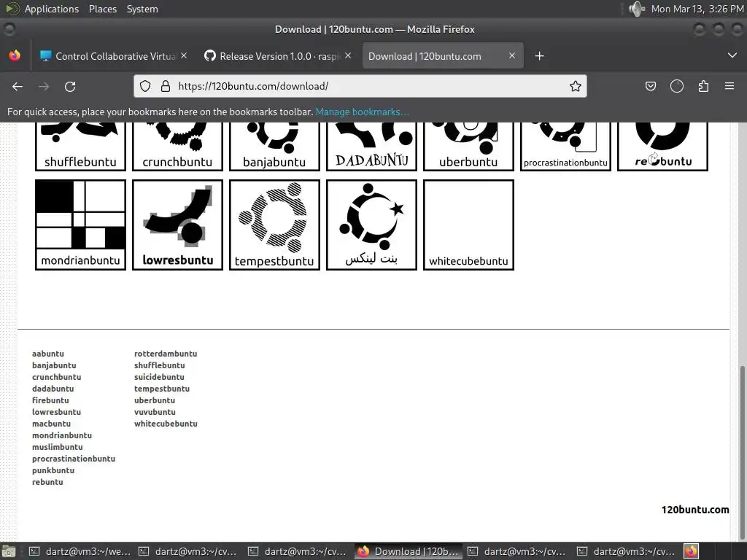Click the firebuntu footer link
Screen dimensions: 747x560
50,400
